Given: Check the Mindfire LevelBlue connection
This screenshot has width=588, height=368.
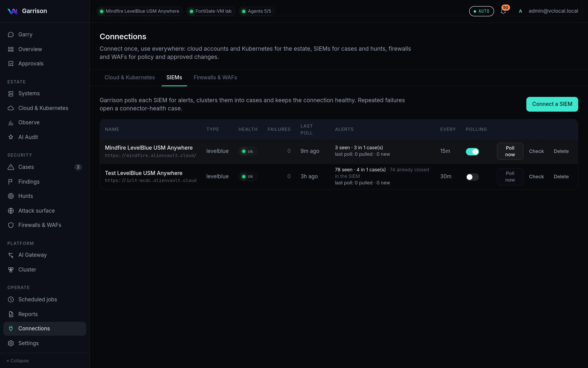Looking at the screenshot, I should 536,151.
